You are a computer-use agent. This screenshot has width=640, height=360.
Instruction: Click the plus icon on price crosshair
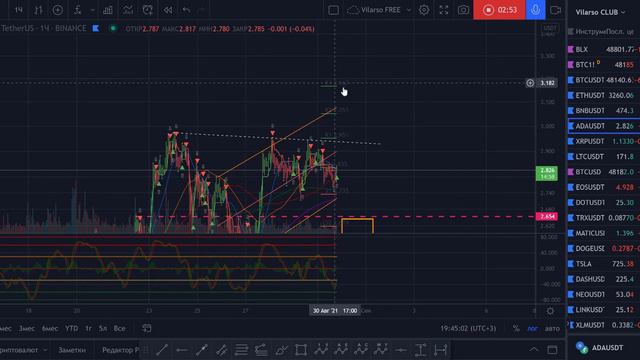(530, 83)
